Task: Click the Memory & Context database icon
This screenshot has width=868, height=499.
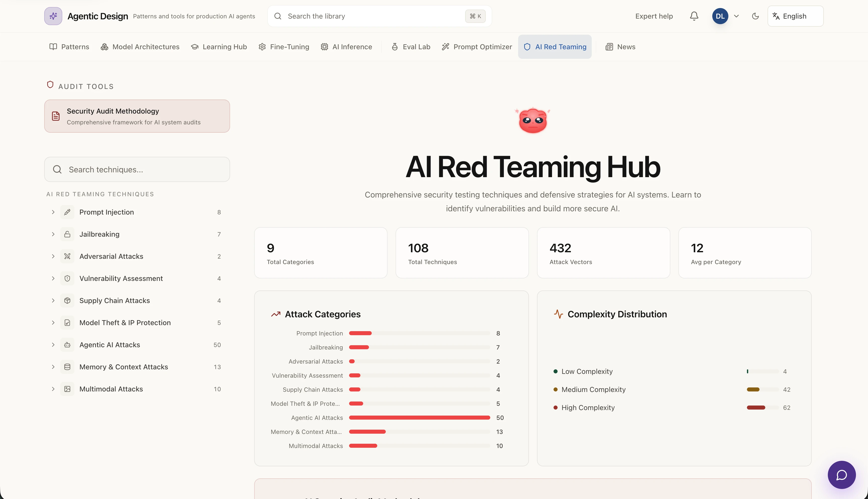Action: pos(68,367)
